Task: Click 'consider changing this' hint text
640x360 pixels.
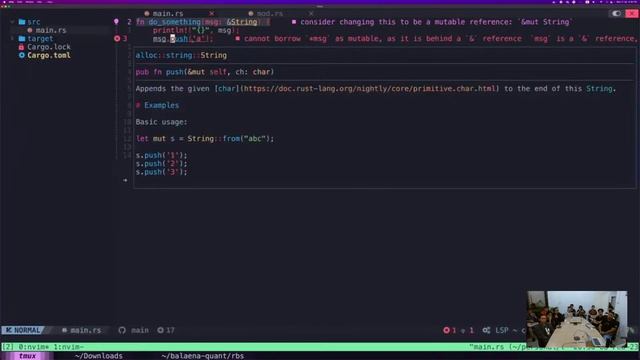Action: [436, 22]
